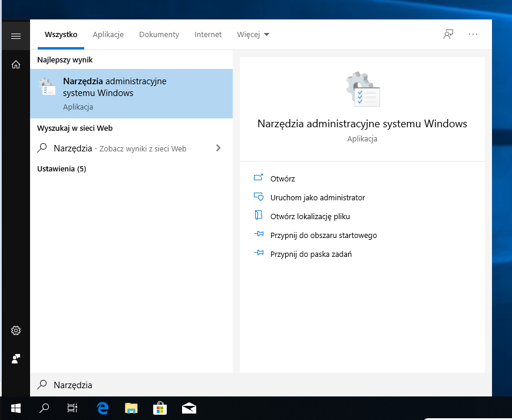The image size is (512, 420).
Task: Open Narzędzia web search result
Action: point(131,148)
